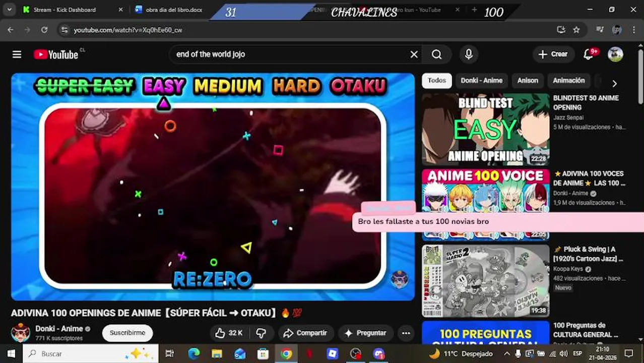Open the 100 Preguntas Cultura General thumbnail
Screen dimensions: 644x363
click(x=485, y=332)
